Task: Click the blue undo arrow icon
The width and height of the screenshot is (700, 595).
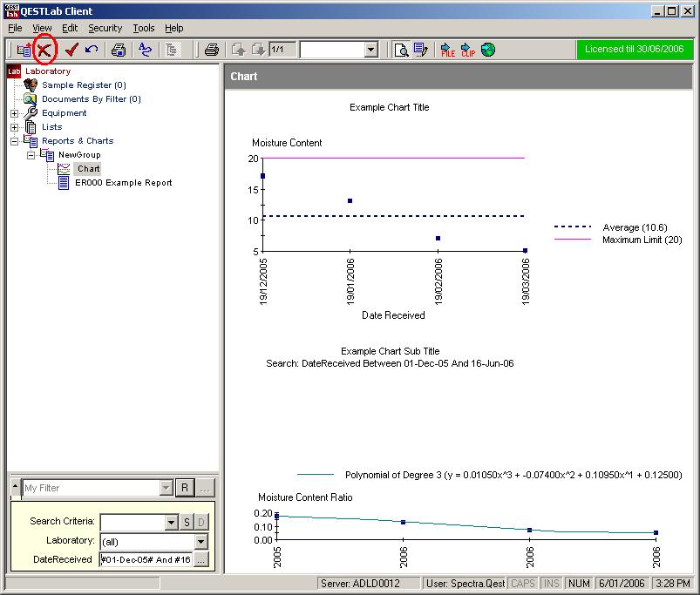Action: point(92,50)
